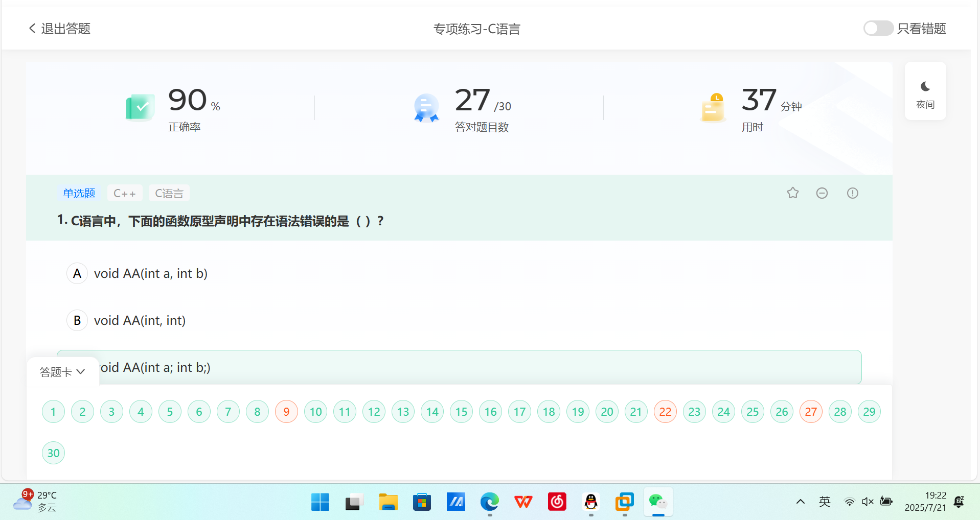Select the C++ category tag

(124, 193)
